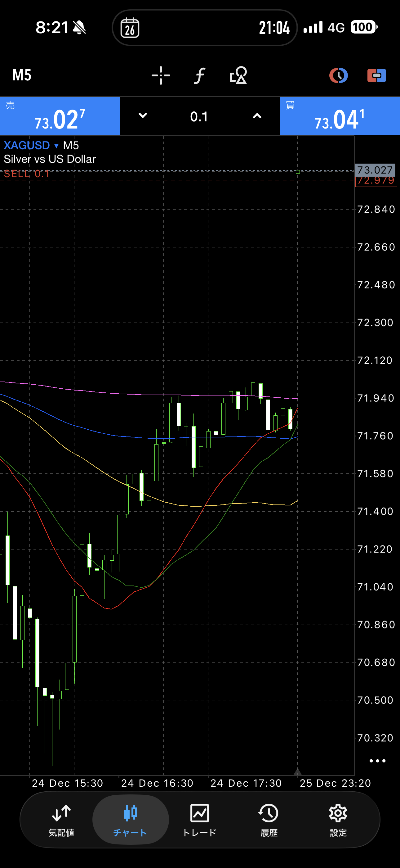Open the 設定 settings gear tab
Image resolution: width=400 pixels, height=868 pixels.
pos(338,819)
